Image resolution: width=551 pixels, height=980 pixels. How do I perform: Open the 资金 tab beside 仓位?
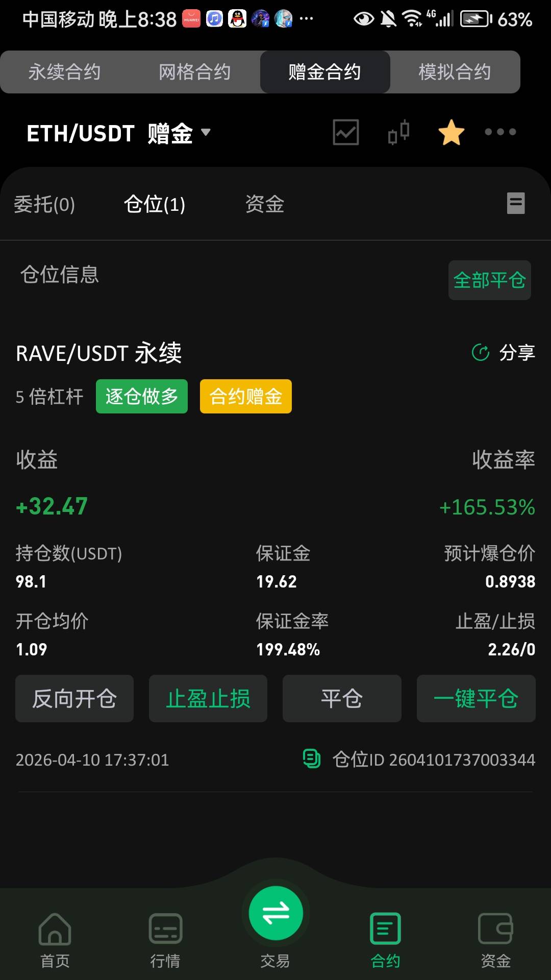265,204
